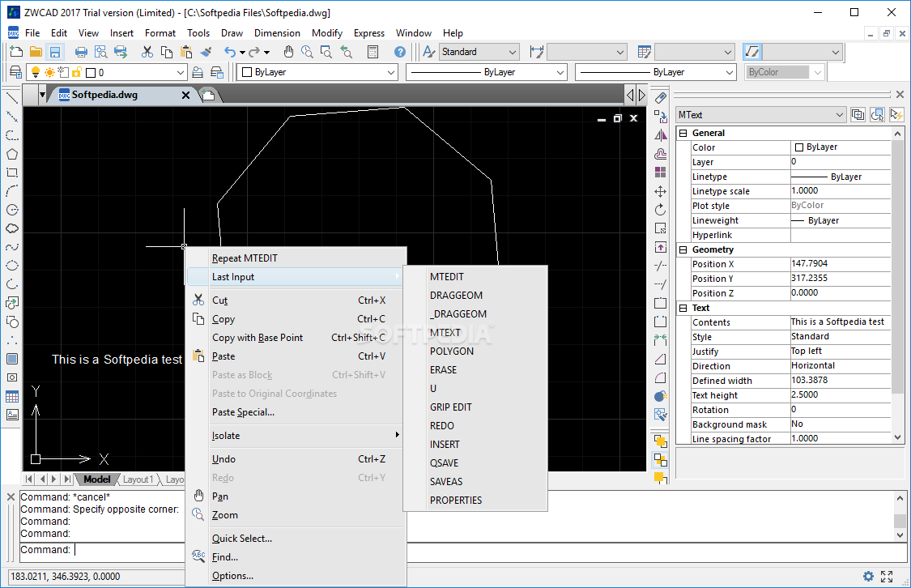Select the Revision Cloud tool
This screenshot has width=911, height=588.
click(x=12, y=228)
